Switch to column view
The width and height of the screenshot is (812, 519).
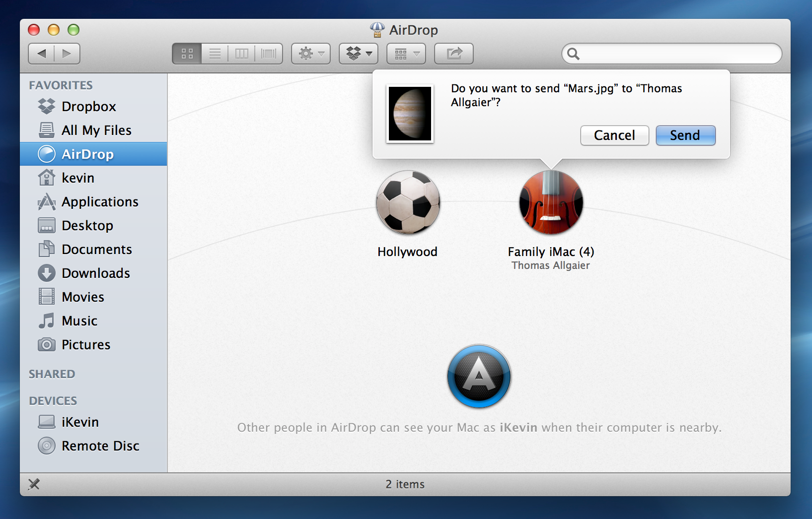click(242, 54)
